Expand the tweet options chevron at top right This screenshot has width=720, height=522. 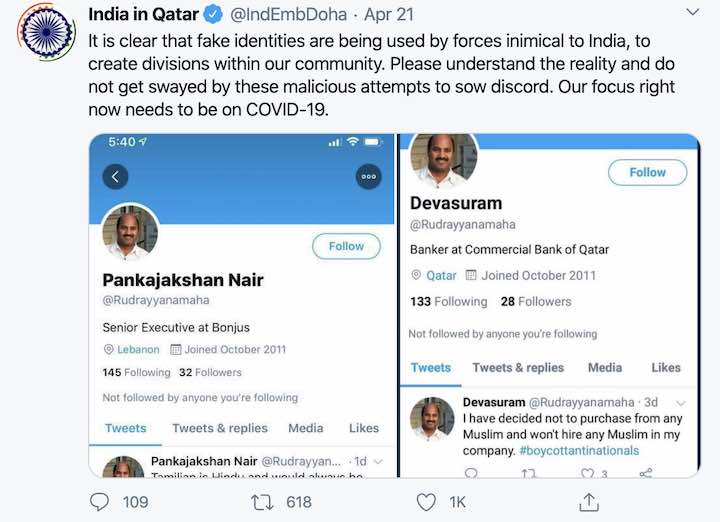692,13
